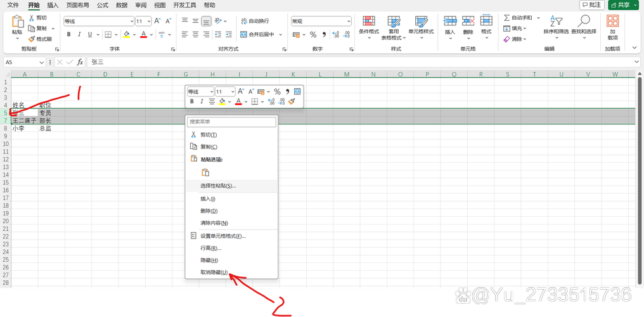Click the context menu search box (搜索菜单)

click(x=232, y=121)
